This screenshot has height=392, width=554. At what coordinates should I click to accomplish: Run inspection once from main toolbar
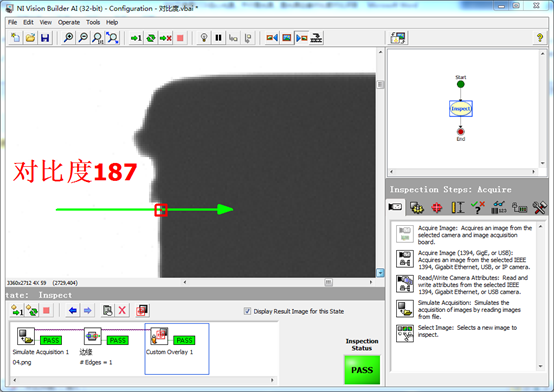click(136, 37)
